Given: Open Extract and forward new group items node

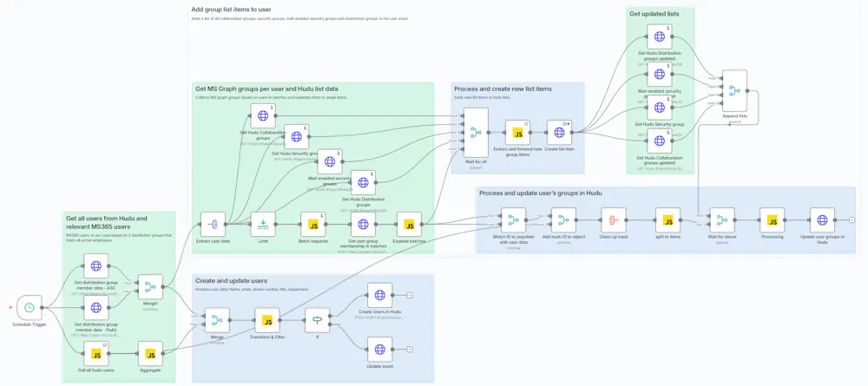Looking at the screenshot, I should tap(517, 133).
